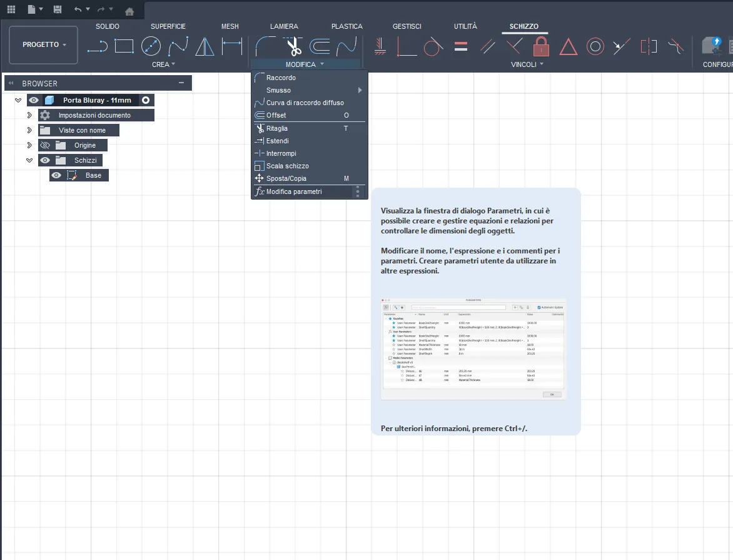Apply Symmetry constraint icon

[649, 46]
